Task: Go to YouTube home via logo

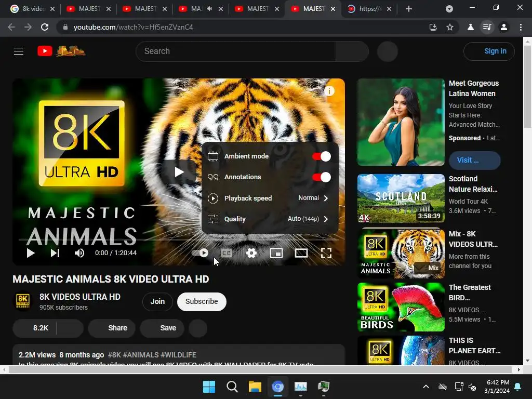Action: [61, 51]
